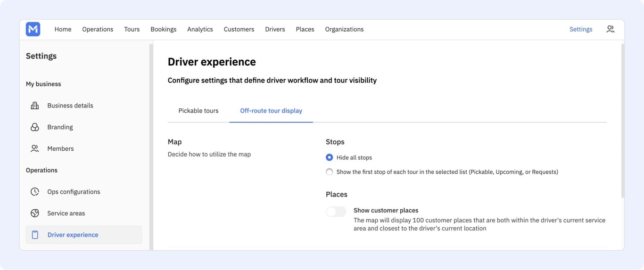Image resolution: width=644 pixels, height=270 pixels.
Task: Click the My business section label
Action: click(43, 84)
